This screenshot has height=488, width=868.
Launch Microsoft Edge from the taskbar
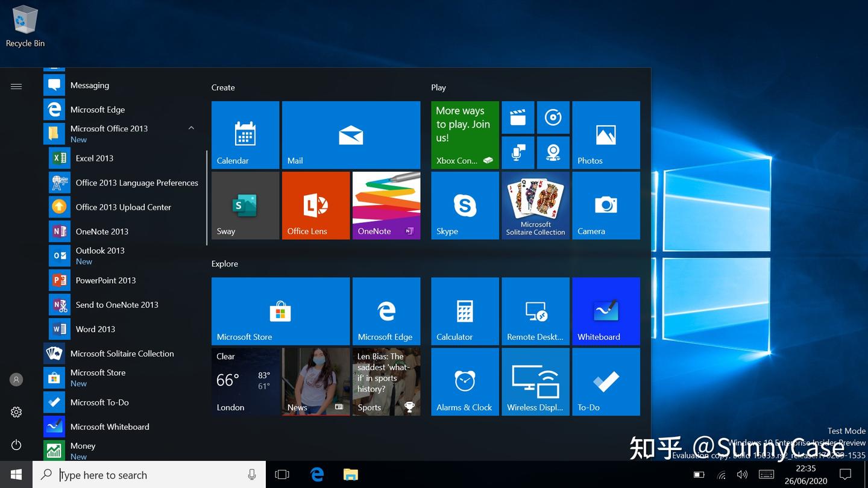coord(316,474)
